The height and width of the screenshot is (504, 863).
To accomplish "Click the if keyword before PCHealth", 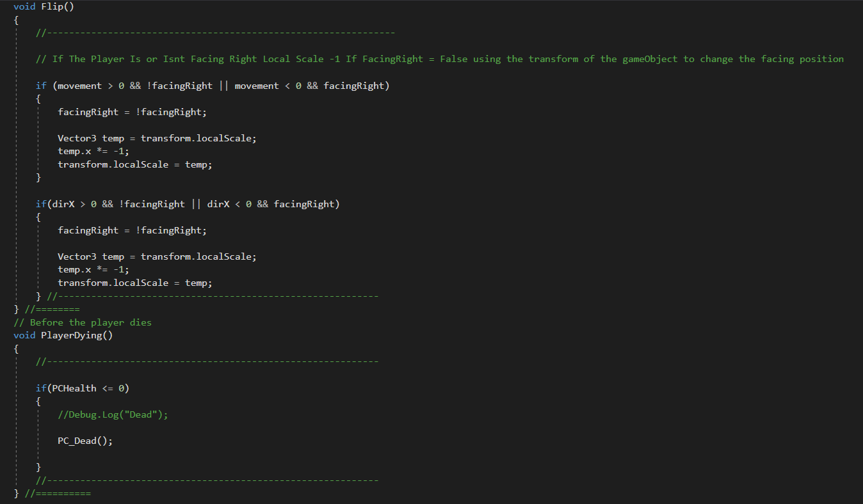I will click(x=41, y=388).
